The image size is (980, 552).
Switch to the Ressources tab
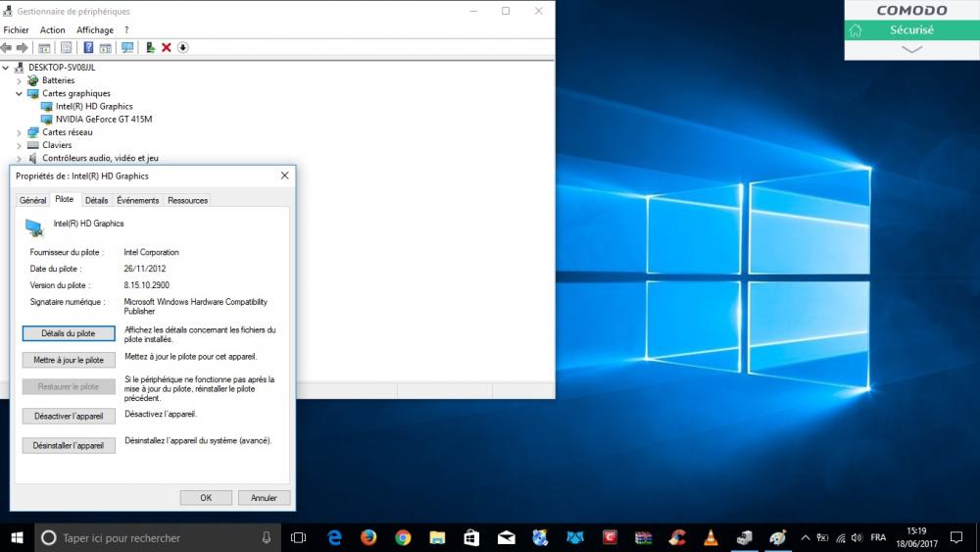point(187,200)
